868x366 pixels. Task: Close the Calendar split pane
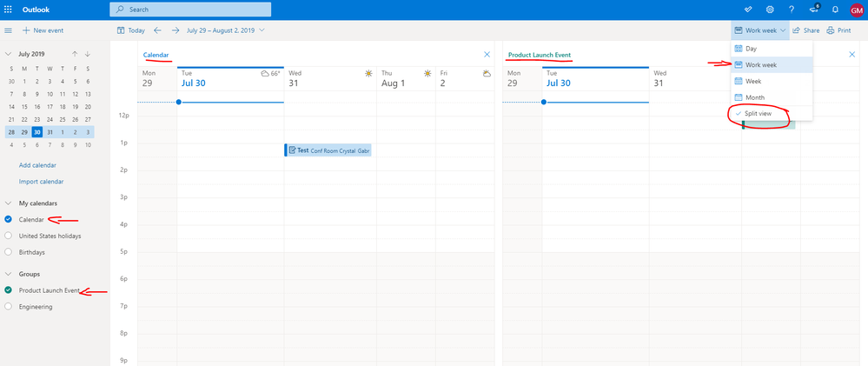487,54
